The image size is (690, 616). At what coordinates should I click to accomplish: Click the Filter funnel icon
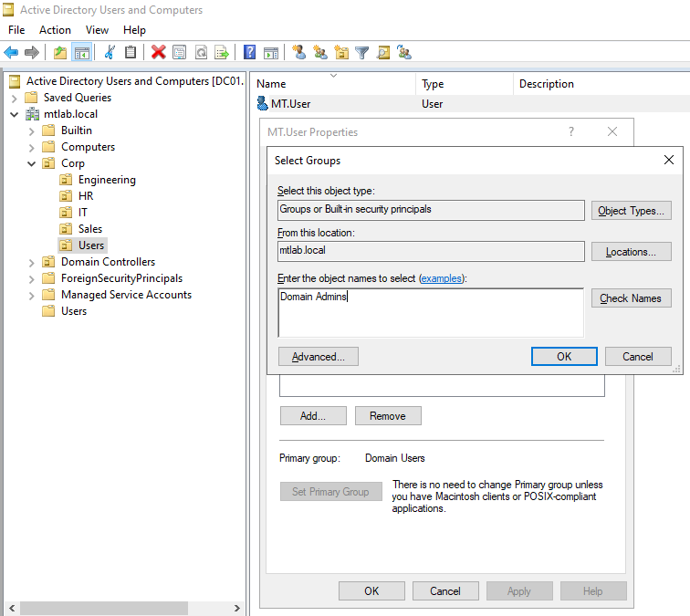[362, 53]
